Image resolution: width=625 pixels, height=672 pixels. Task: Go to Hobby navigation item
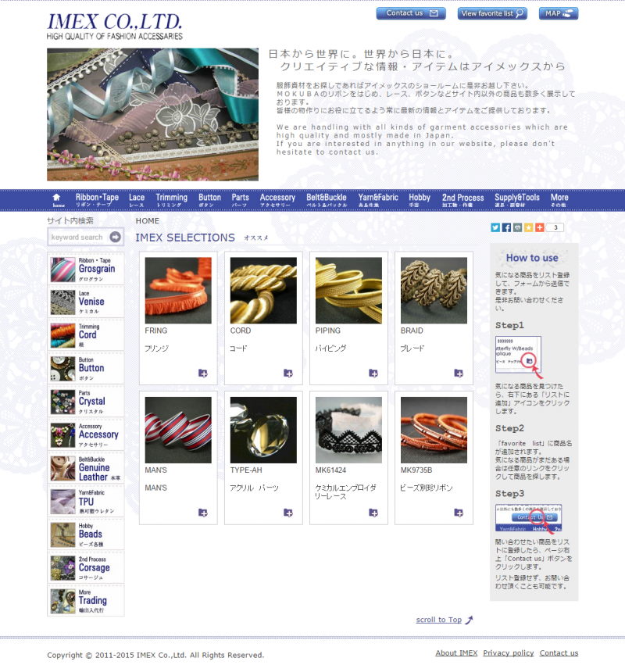[420, 200]
